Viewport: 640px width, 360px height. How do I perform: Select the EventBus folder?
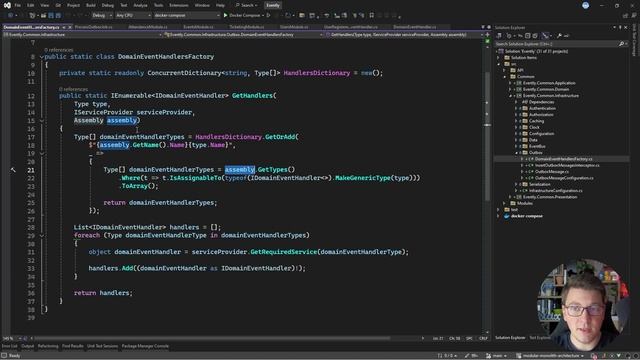(537, 146)
